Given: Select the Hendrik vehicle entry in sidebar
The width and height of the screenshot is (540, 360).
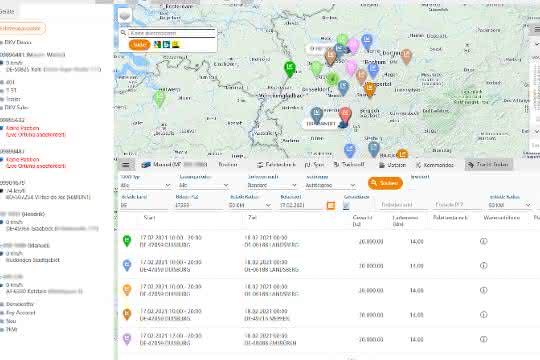Looking at the screenshot, I should [x=48, y=222].
